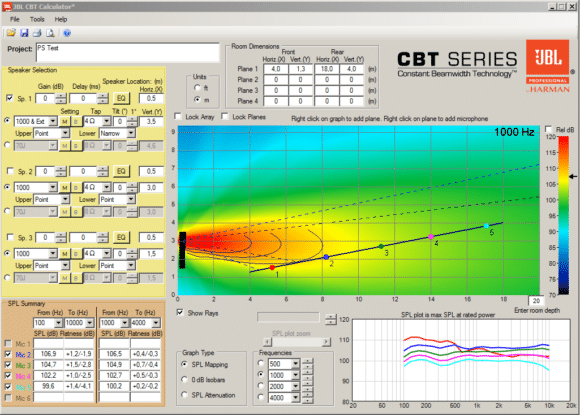Save project with the floppy disk icon
The image size is (580, 415).
tap(24, 33)
